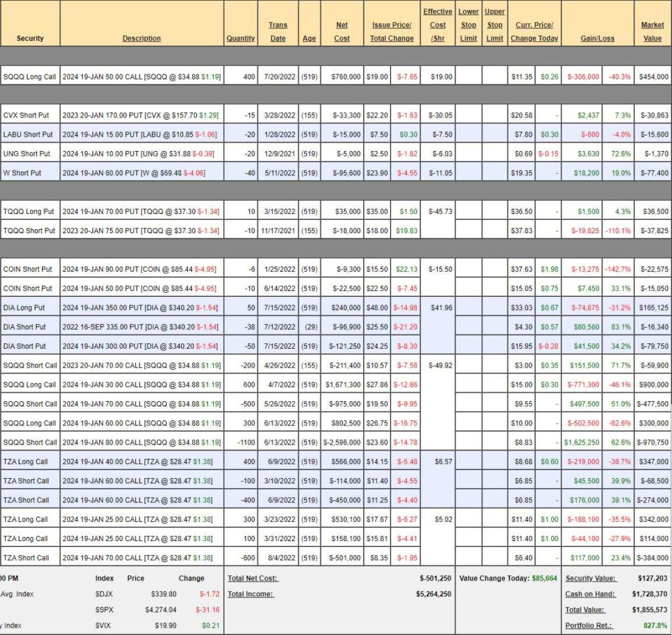Click the Upper Stop Limit header
The height and width of the screenshot is (635, 672).
(x=495, y=25)
